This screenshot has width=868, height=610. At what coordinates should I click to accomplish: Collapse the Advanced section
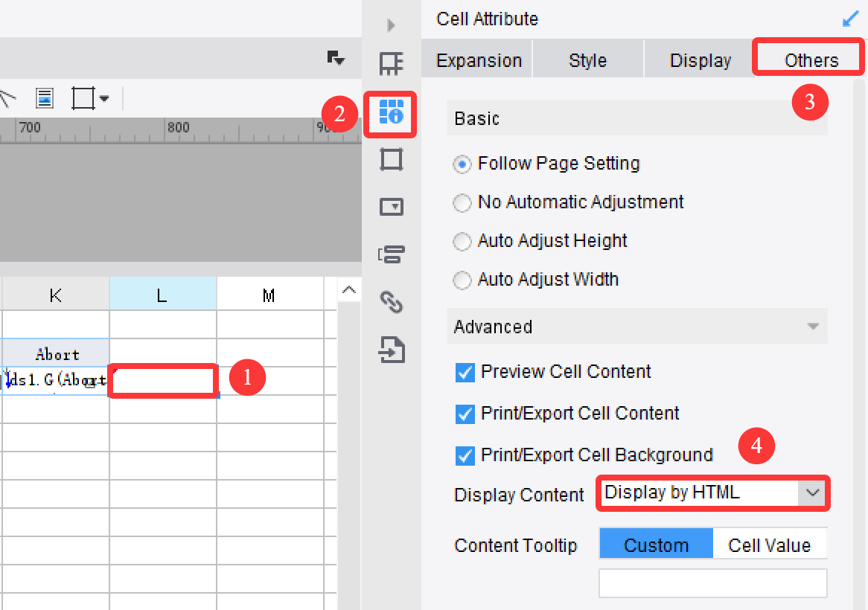pos(816,327)
